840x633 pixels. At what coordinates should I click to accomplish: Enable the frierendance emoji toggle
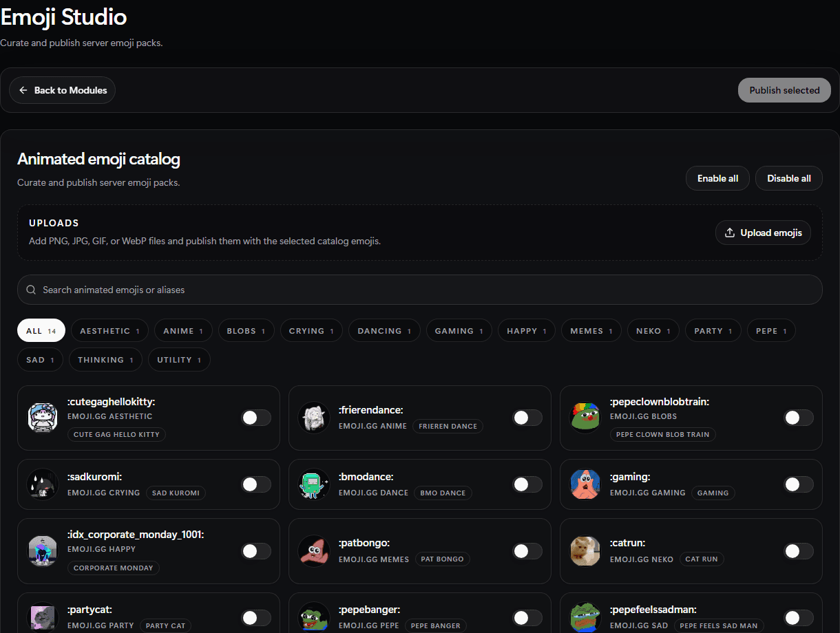click(x=527, y=418)
